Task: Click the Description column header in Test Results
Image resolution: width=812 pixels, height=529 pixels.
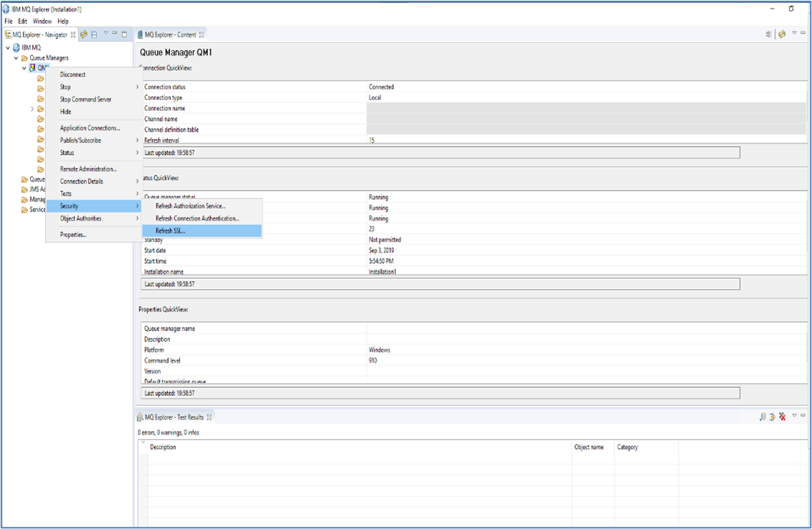Action: 360,447
